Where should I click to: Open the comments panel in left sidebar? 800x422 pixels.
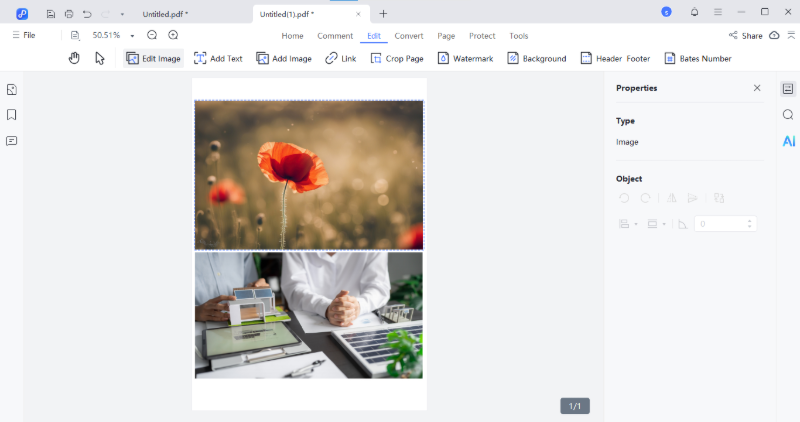pyautogui.click(x=12, y=141)
